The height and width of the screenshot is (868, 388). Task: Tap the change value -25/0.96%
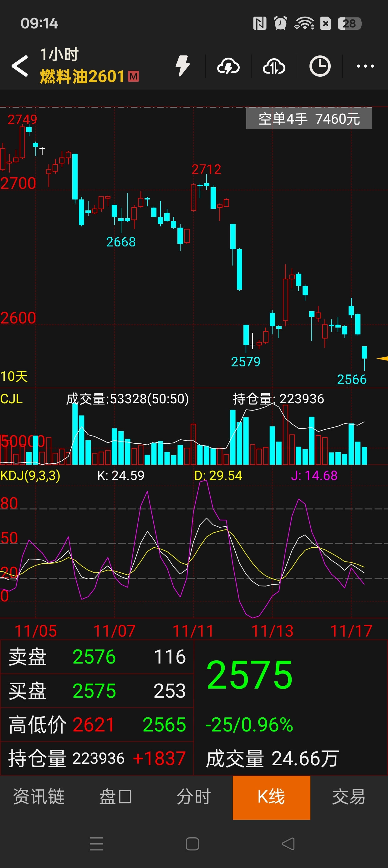(249, 725)
